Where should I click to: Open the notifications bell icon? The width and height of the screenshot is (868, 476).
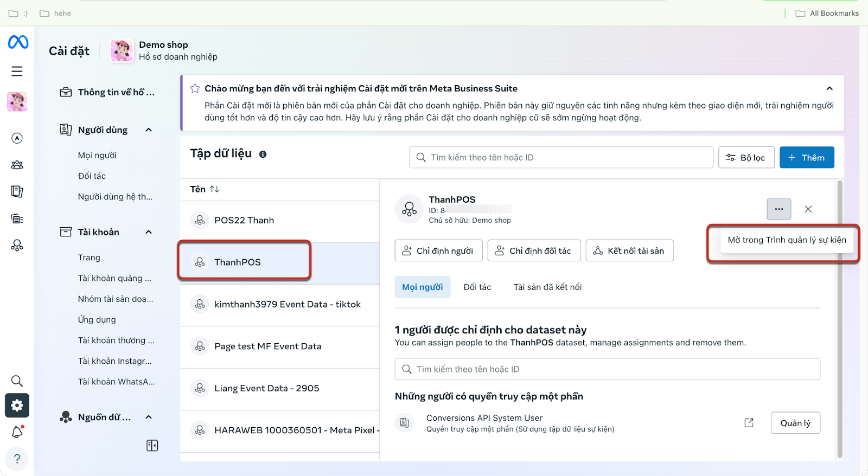point(17,432)
